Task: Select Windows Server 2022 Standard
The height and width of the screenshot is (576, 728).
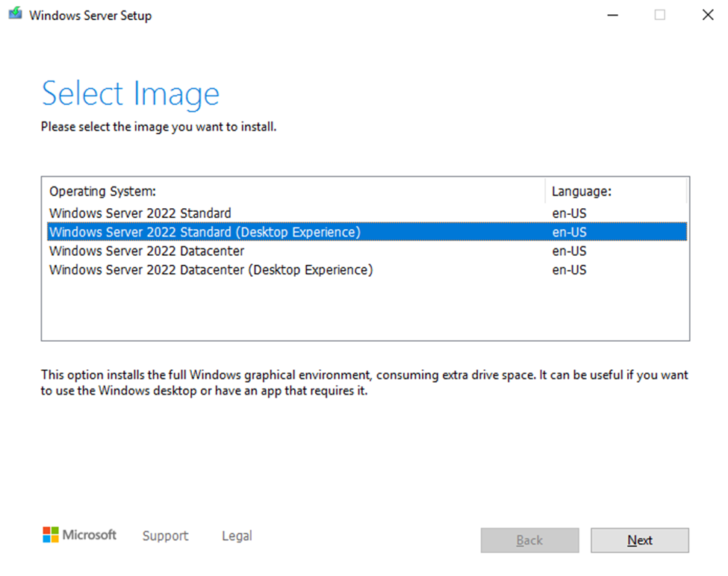Action: click(x=367, y=213)
